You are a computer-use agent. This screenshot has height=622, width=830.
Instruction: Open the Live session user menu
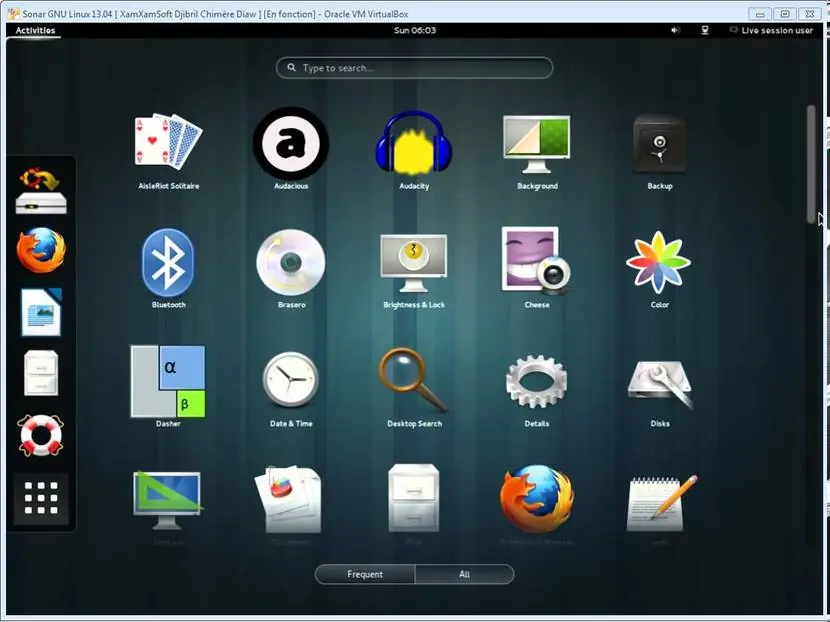pyautogui.click(x=771, y=30)
